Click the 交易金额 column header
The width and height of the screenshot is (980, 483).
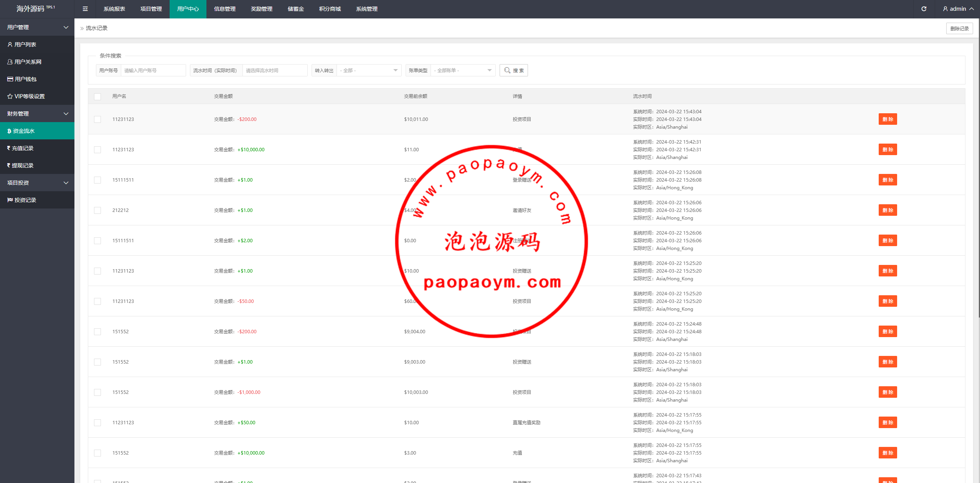tap(223, 96)
